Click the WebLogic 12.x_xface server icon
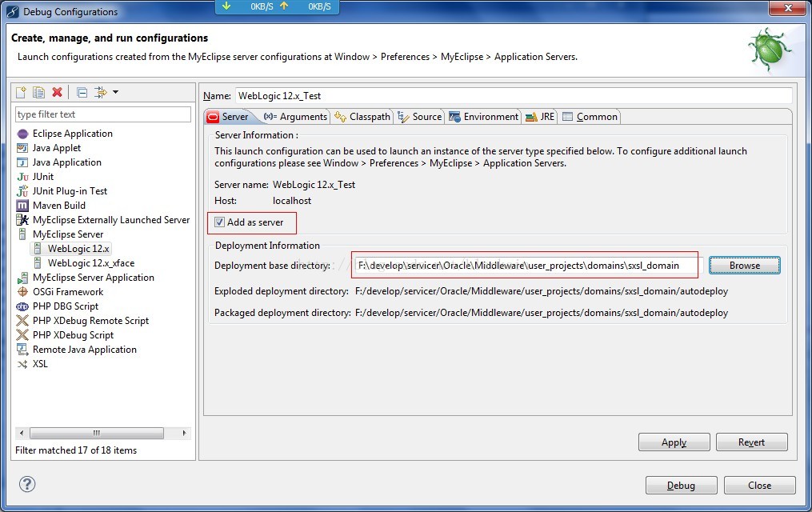The width and height of the screenshot is (812, 512). (x=38, y=263)
